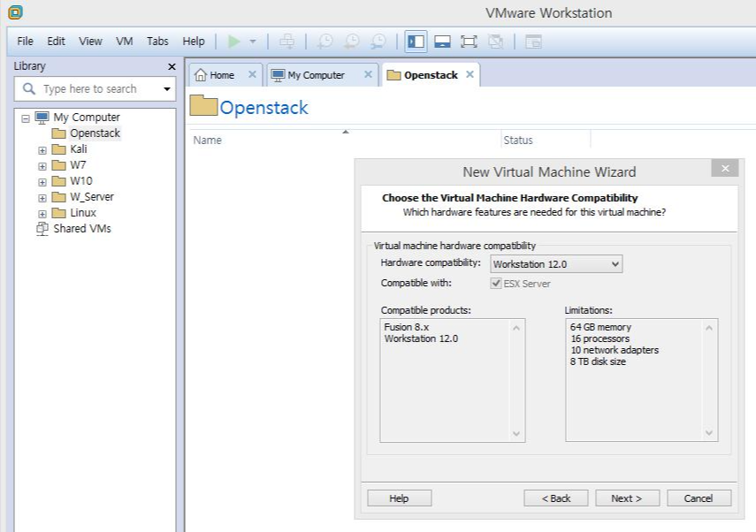Click 8 TB disk size limitation entry
This screenshot has width=756, height=532.
pos(598,361)
